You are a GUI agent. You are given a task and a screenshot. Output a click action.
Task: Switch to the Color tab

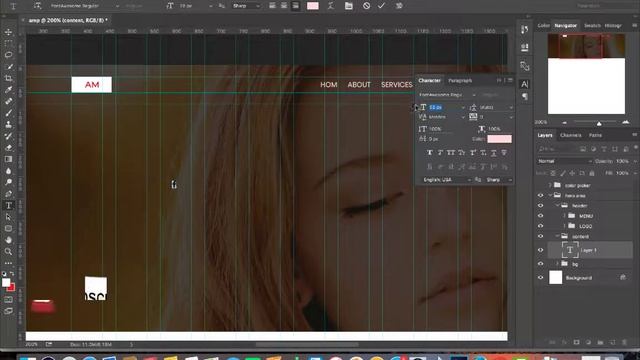[x=543, y=25]
